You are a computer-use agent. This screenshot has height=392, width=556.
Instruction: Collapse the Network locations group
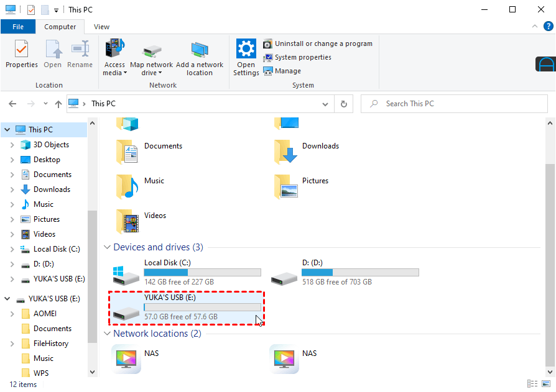(107, 333)
